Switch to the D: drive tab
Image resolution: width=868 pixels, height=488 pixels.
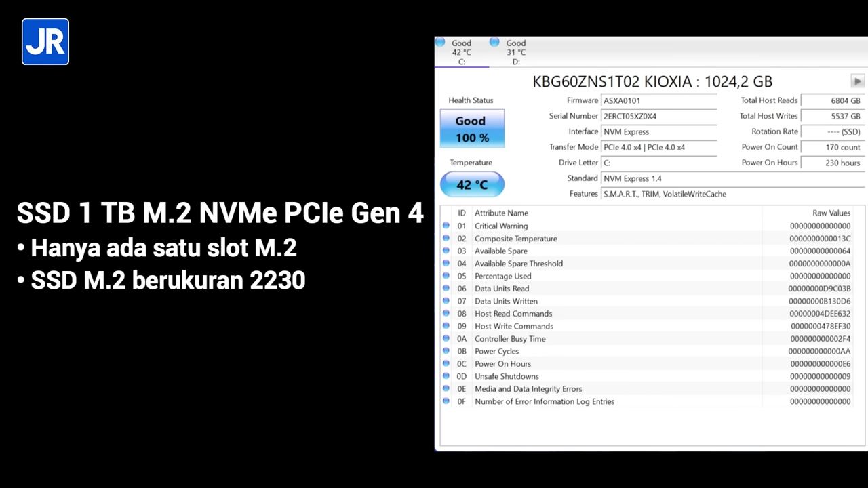[516, 51]
